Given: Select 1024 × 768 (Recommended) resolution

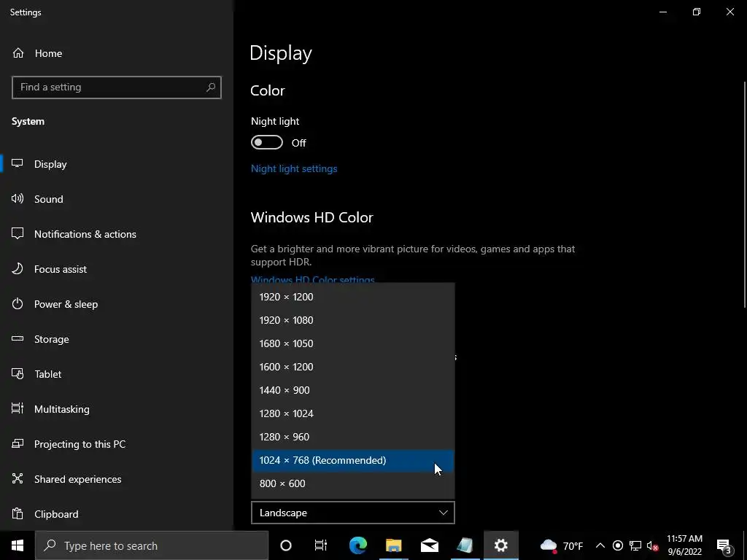Looking at the screenshot, I should point(353,461).
